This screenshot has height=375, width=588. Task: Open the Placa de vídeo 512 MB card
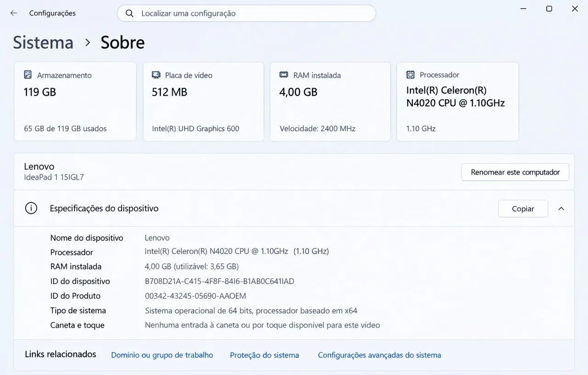204,102
